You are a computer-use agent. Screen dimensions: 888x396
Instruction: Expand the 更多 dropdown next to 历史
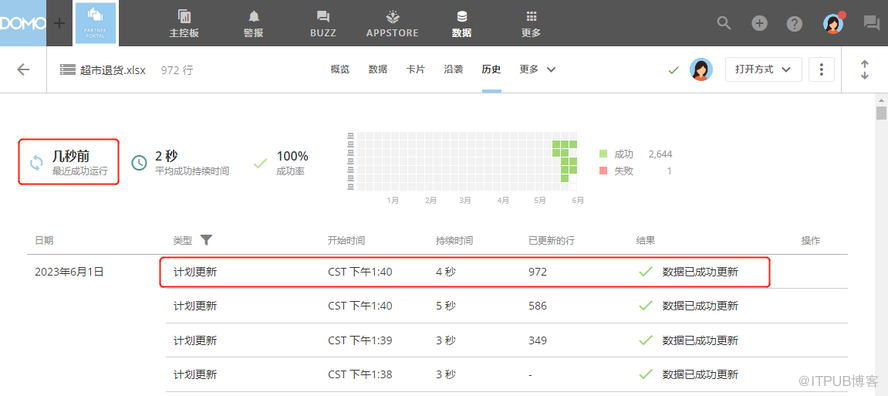537,70
